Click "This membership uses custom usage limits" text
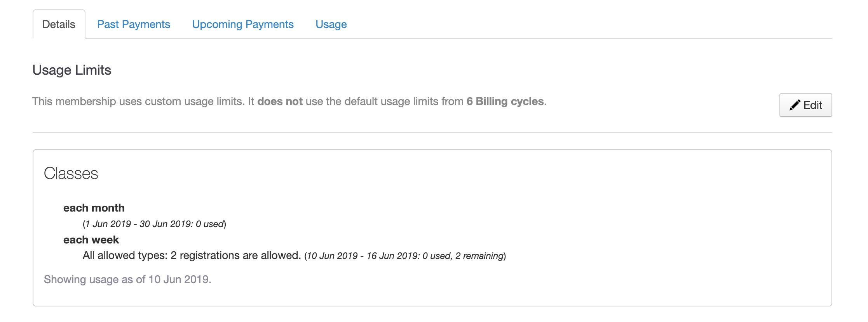This screenshot has width=868, height=322. [138, 101]
